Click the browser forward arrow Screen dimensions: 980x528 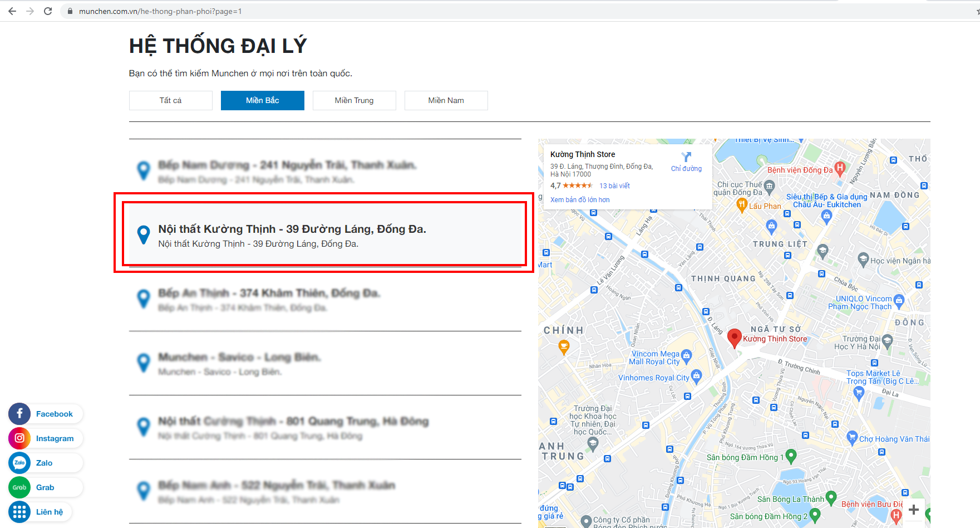click(30, 11)
